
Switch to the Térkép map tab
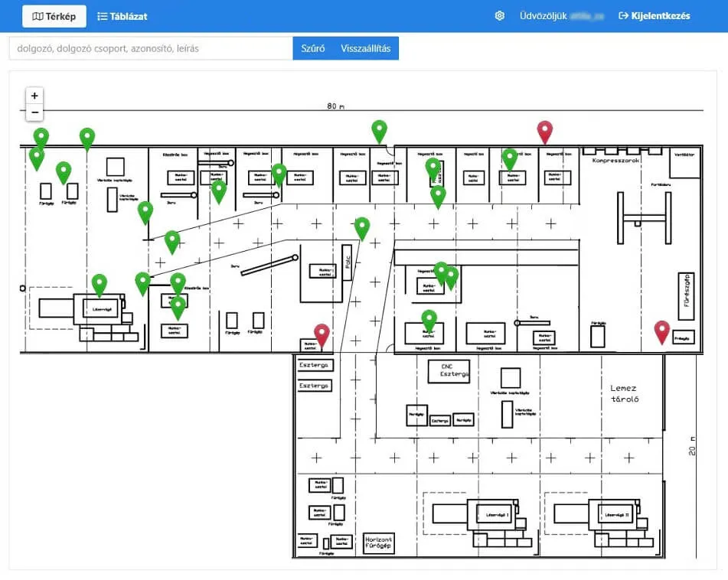(54, 16)
